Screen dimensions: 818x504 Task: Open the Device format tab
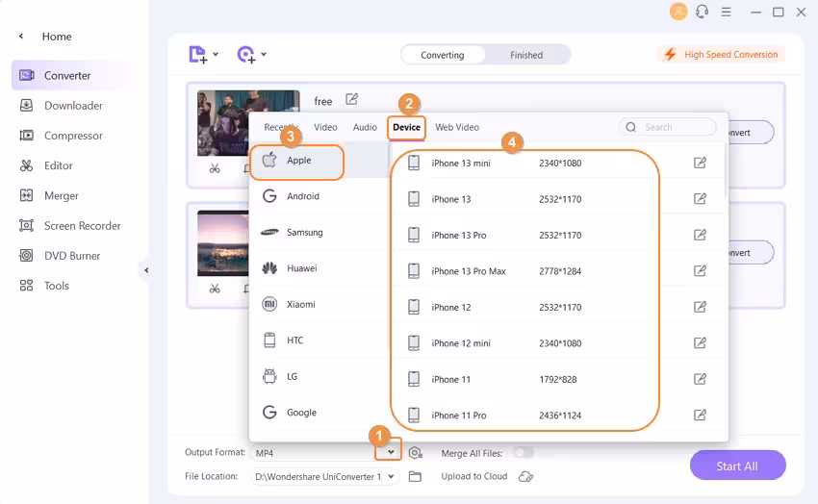click(x=406, y=127)
